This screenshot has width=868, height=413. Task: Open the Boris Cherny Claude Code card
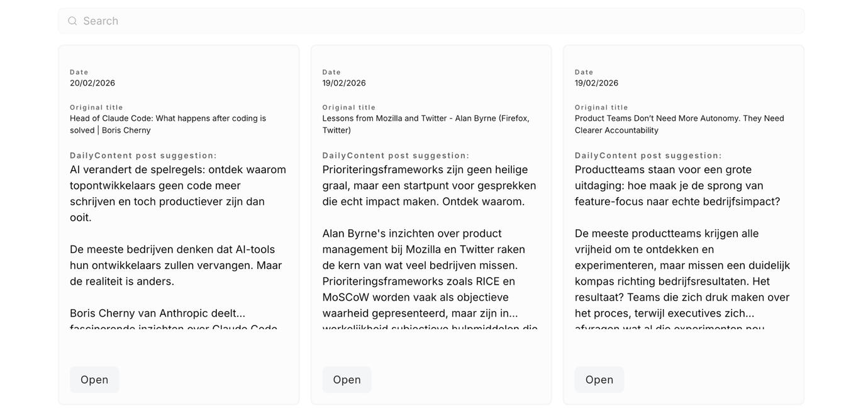point(94,380)
